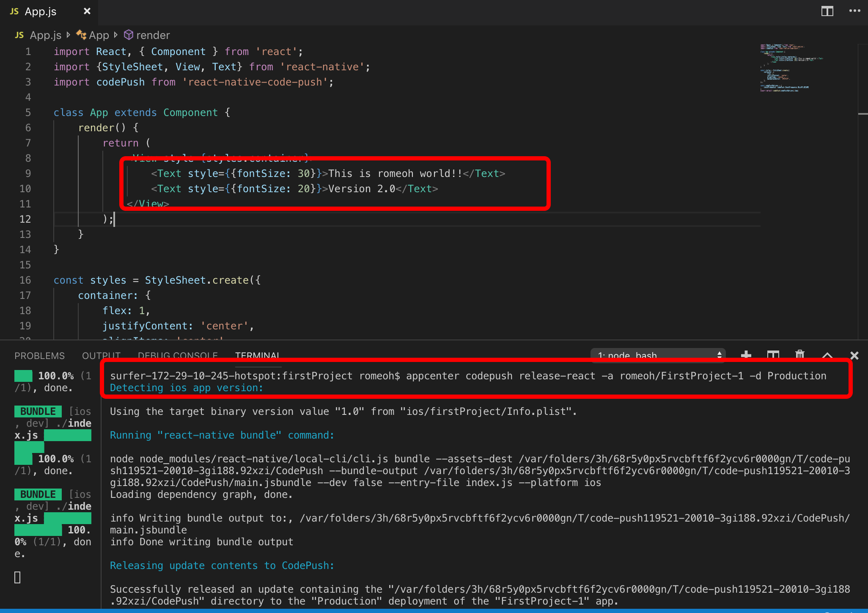Click line number 16 in the gutter

[x=25, y=280]
